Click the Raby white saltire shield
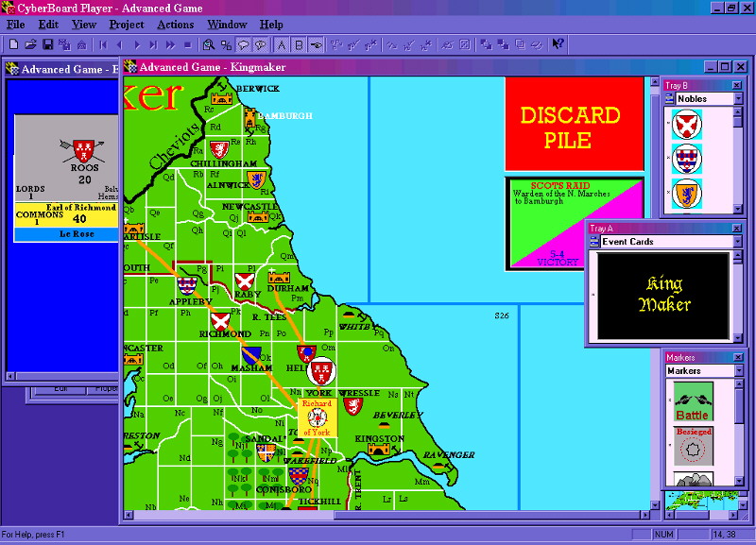The height and width of the screenshot is (545, 756). (245, 281)
